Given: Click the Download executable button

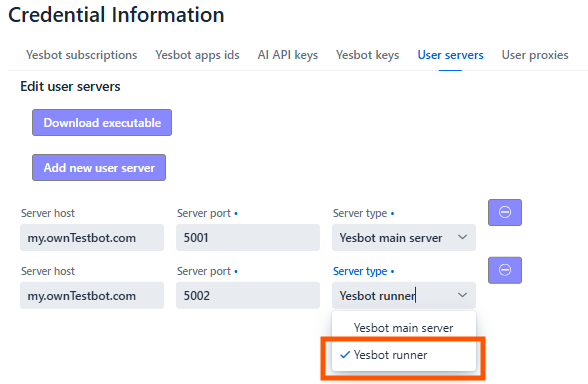Looking at the screenshot, I should pos(102,123).
